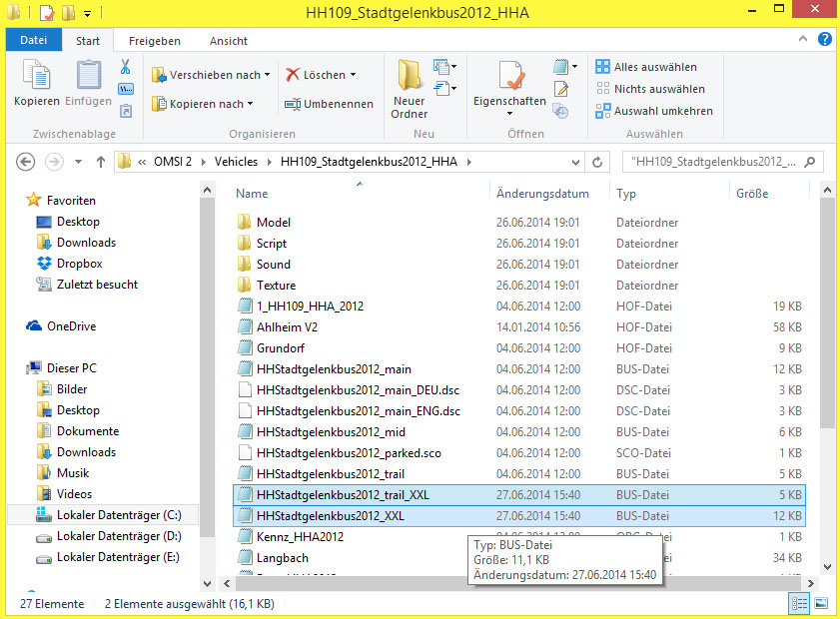This screenshot has width=840, height=619.
Task: Click the search magnifier icon
Action: (809, 162)
